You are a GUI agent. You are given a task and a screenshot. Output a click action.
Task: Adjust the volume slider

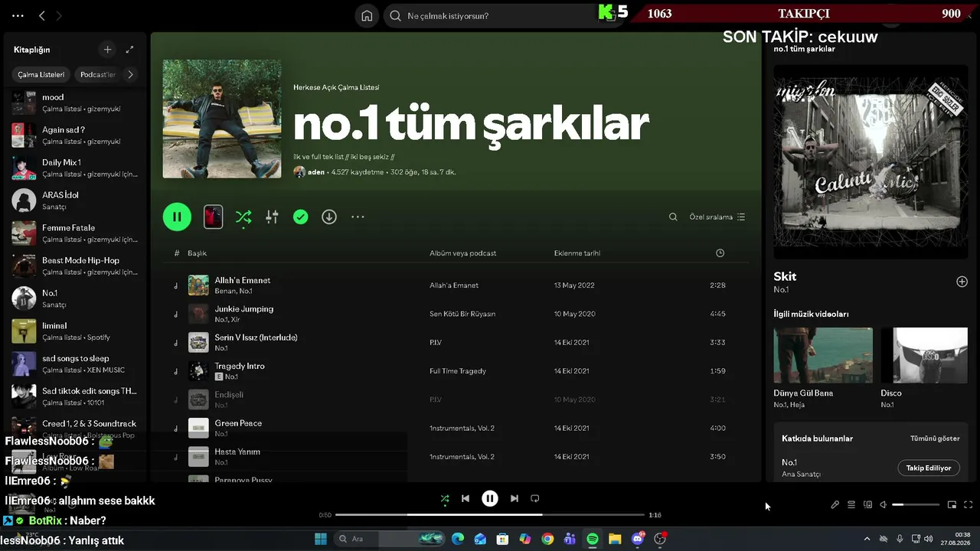[x=916, y=504]
